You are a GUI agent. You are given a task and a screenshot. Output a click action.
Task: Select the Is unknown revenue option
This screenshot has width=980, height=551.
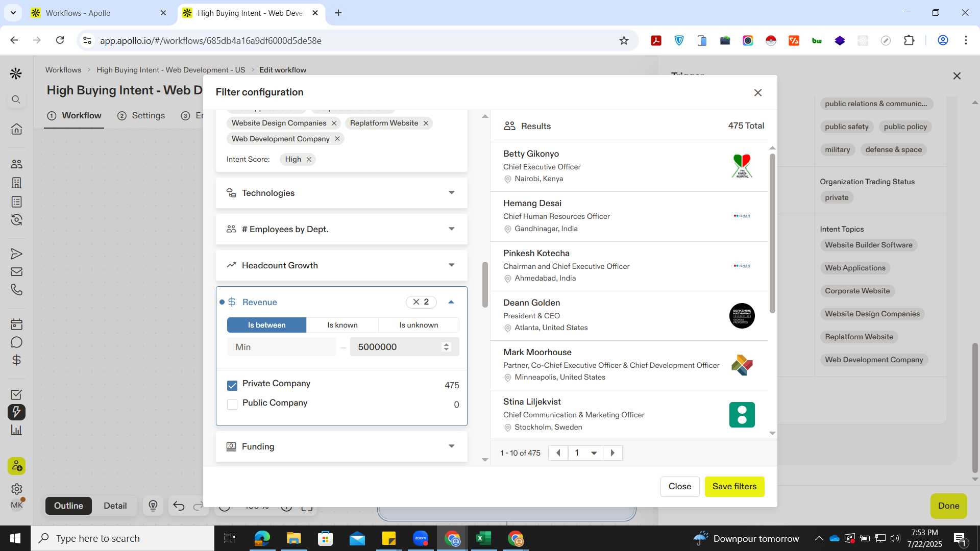[x=419, y=325]
